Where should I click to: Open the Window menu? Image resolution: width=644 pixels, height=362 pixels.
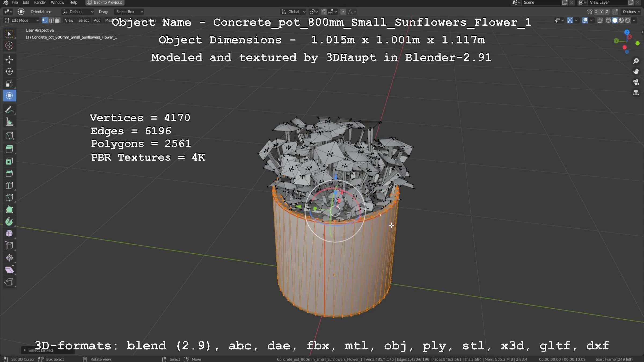click(57, 2)
